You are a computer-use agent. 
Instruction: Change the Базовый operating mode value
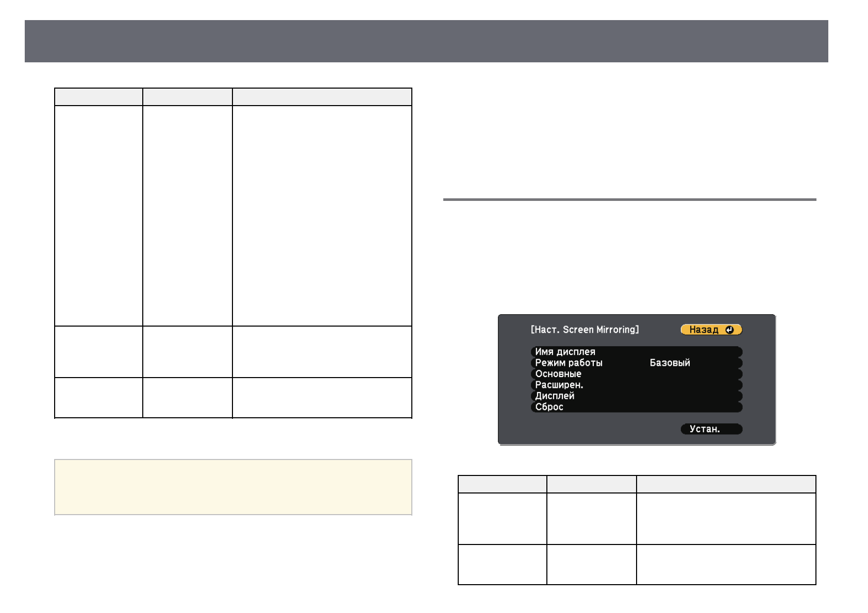tap(670, 363)
